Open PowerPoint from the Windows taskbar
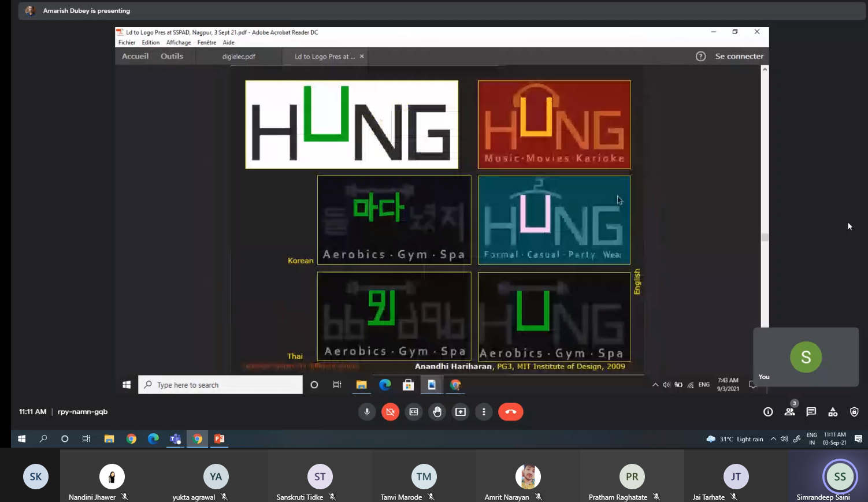 219,439
